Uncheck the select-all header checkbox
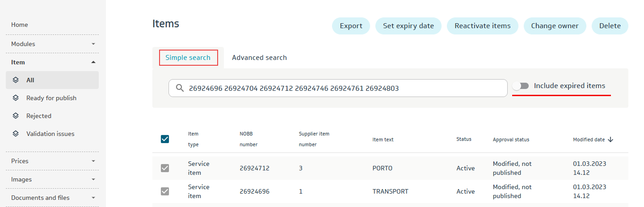Screen dimensions: 644x207 (x=165, y=139)
